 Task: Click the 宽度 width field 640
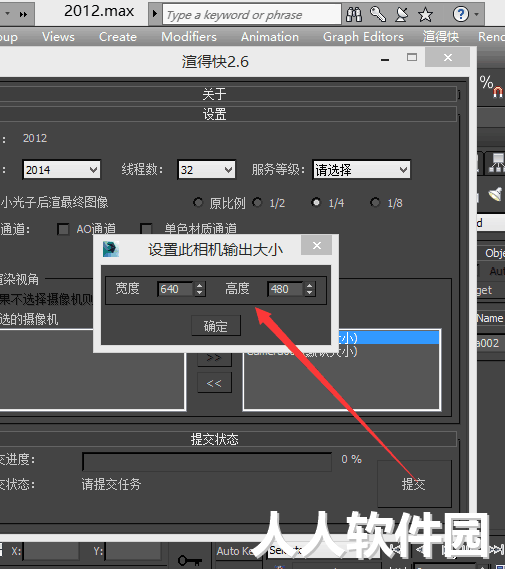(176, 289)
